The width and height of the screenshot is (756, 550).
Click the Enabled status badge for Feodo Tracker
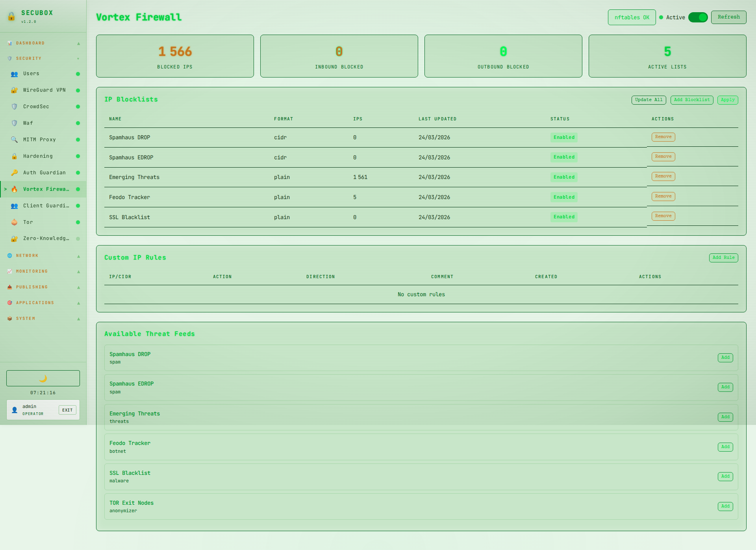[564, 197]
